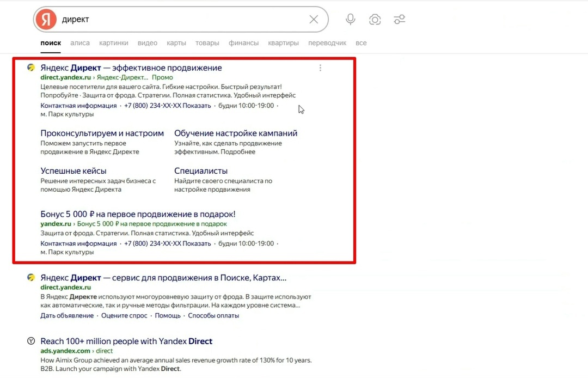Image resolution: width=588 pixels, height=378 pixels.
Task: Click favicon of ads.yandex.com result
Action: click(31, 341)
